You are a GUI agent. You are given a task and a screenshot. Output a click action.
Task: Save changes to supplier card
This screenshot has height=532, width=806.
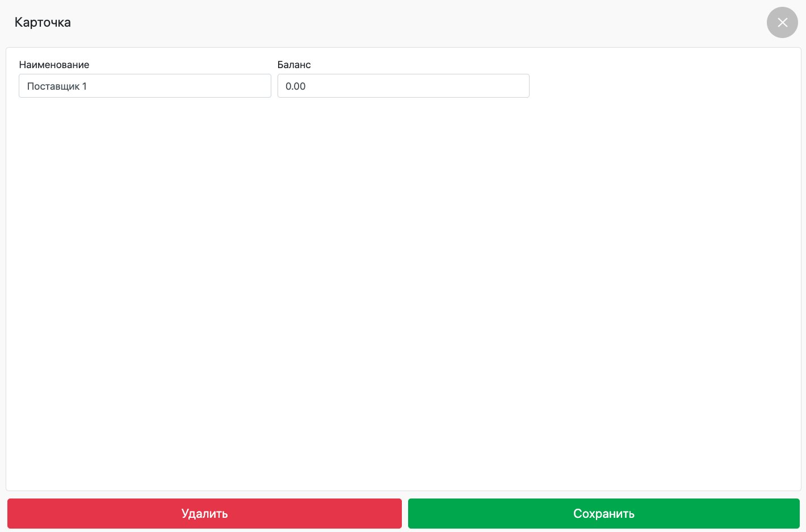(x=603, y=513)
